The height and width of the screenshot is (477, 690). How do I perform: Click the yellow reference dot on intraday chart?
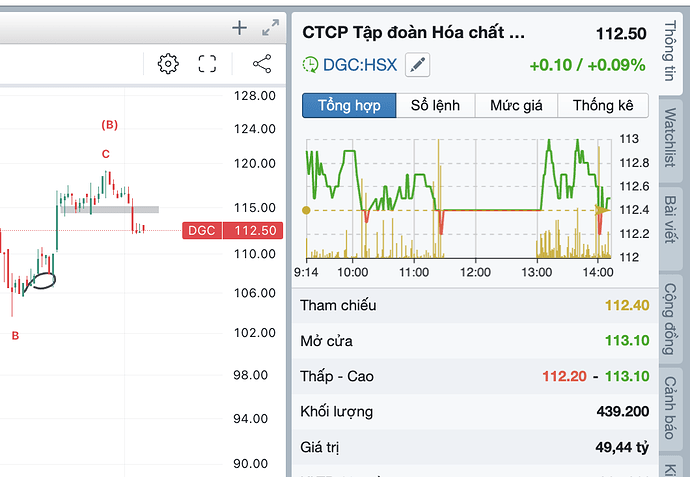[306, 210]
